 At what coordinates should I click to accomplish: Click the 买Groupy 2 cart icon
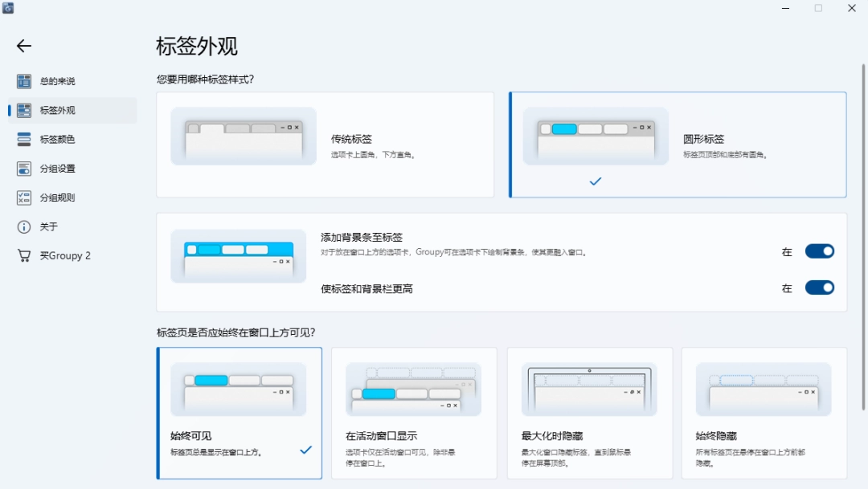[x=24, y=256]
